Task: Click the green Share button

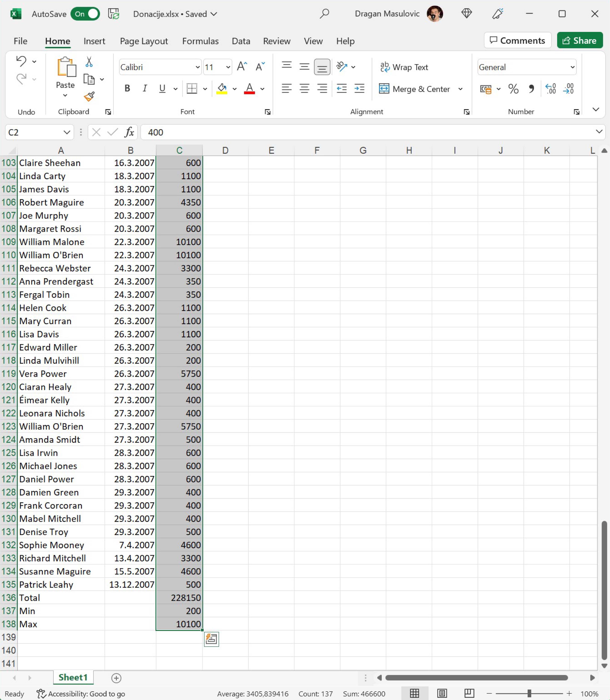Action: pos(580,41)
